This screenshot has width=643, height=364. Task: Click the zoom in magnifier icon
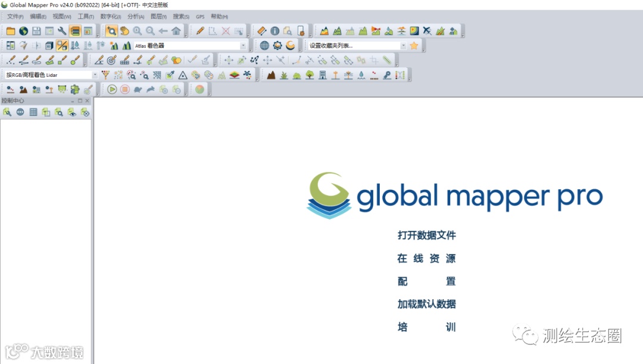click(137, 31)
